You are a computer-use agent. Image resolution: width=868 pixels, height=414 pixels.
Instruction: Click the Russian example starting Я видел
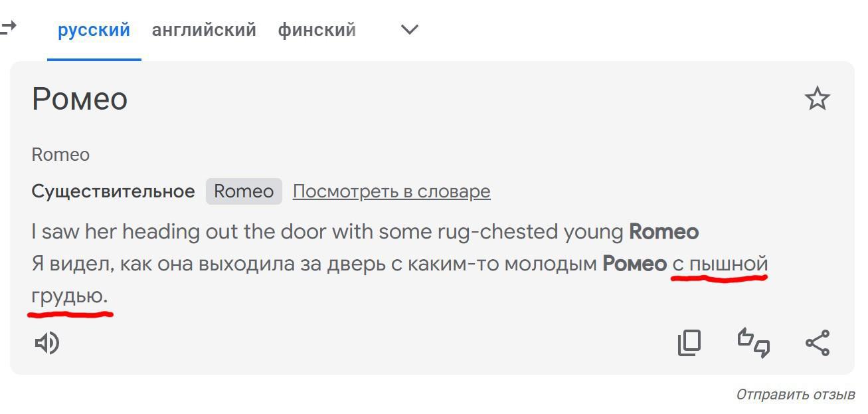coord(313,264)
